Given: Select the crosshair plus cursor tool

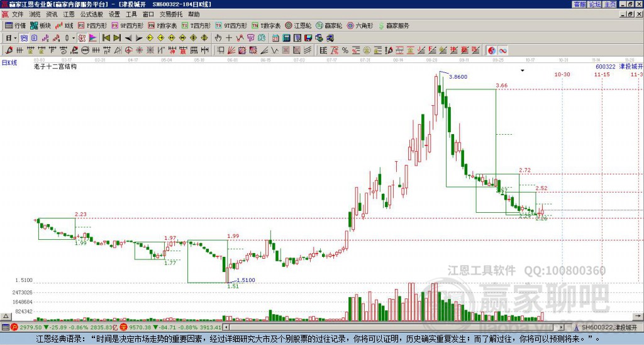Looking at the screenshot, I should pyautogui.click(x=229, y=38).
